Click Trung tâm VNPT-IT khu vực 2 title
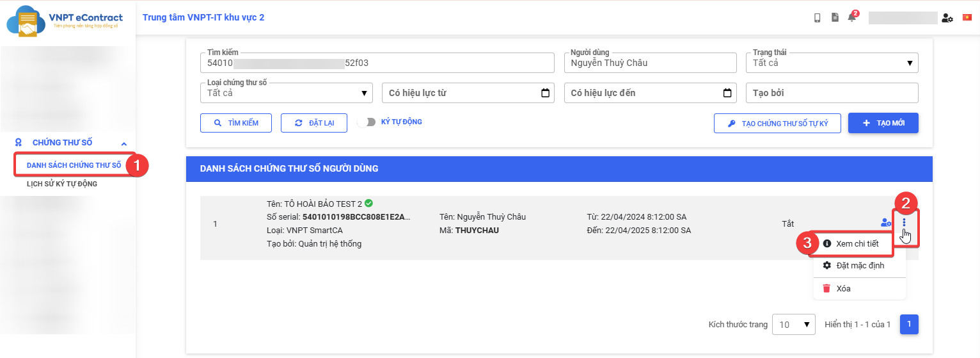This screenshot has width=980, height=358. [203, 17]
